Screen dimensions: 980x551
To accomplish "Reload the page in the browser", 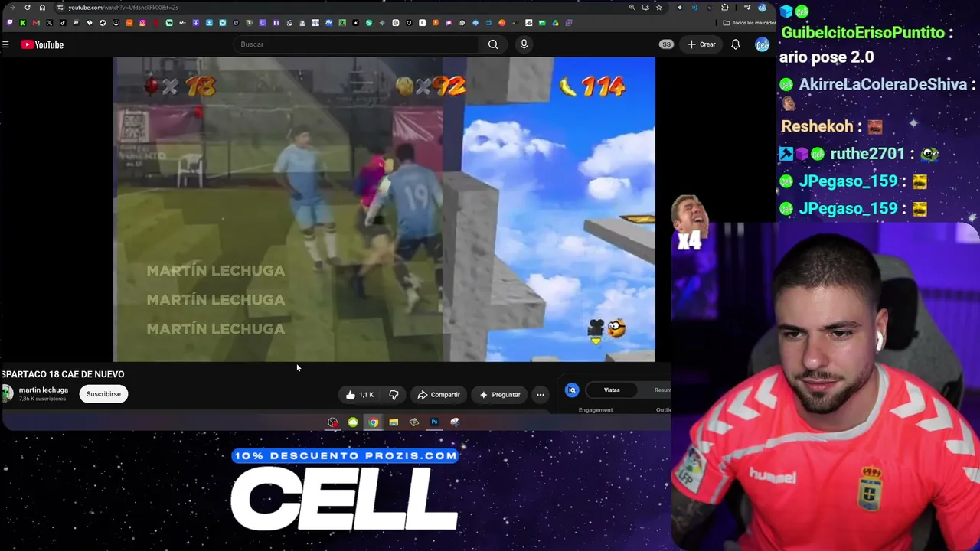I will (28, 8).
